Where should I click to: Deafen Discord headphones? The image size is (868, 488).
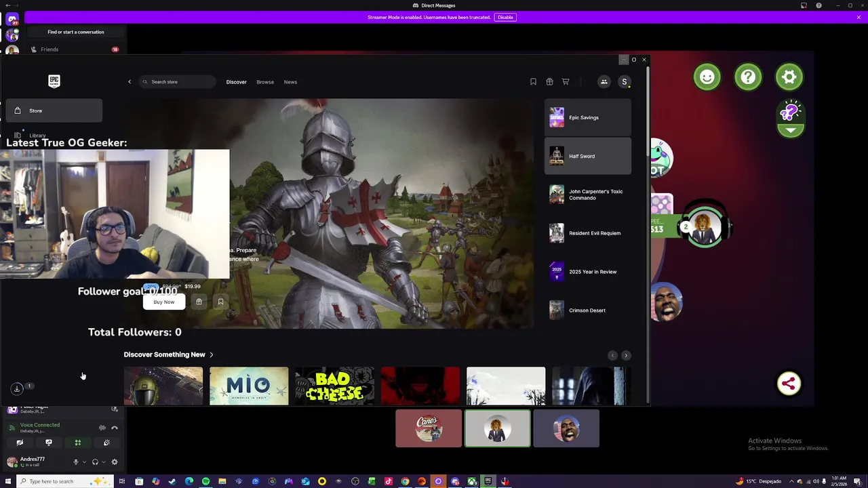click(95, 462)
